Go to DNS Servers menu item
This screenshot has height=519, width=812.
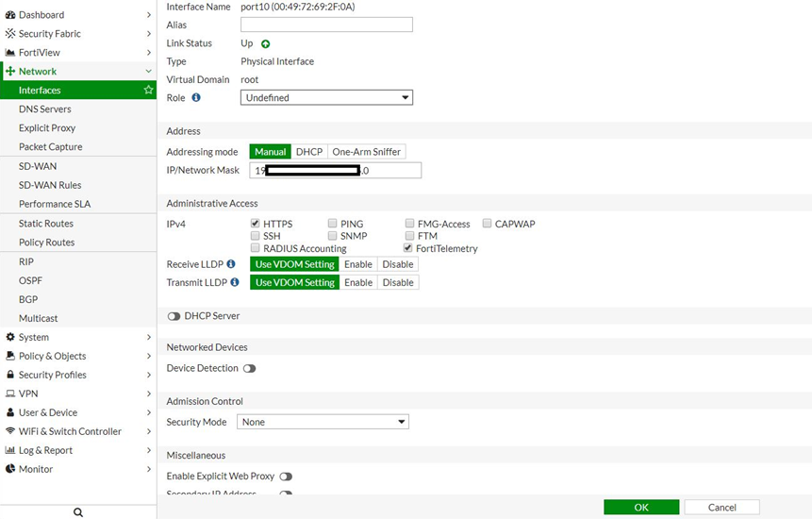point(44,109)
